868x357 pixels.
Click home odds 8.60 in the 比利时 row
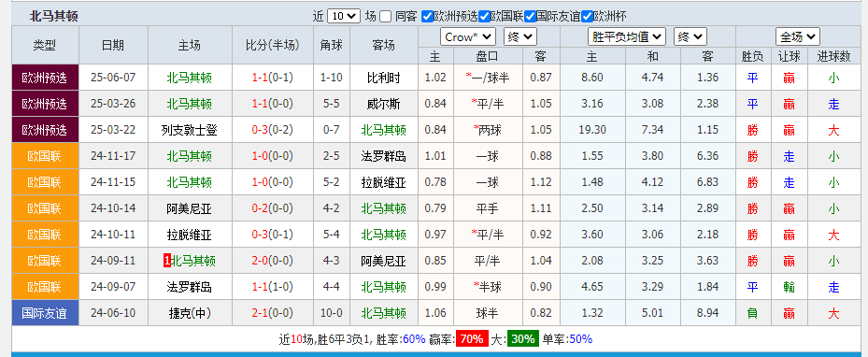[x=593, y=78]
